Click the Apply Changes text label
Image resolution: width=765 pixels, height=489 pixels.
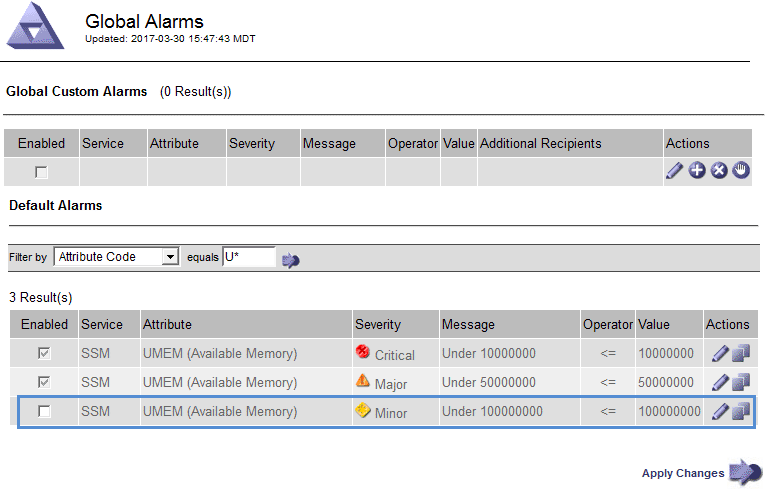coord(683,473)
